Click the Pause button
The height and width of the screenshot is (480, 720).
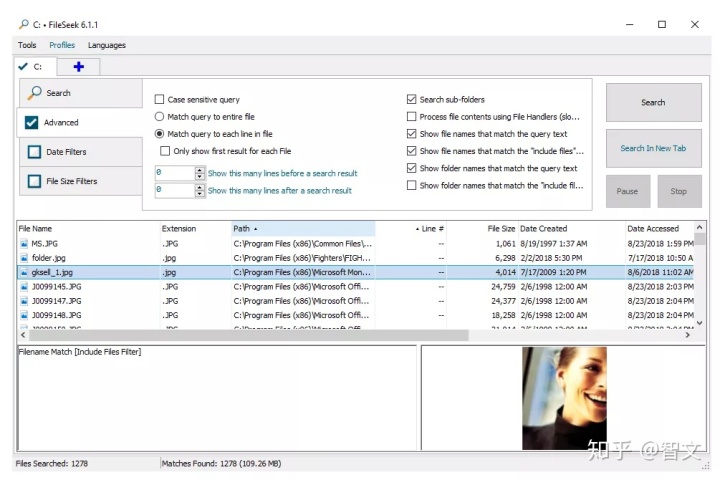(628, 191)
